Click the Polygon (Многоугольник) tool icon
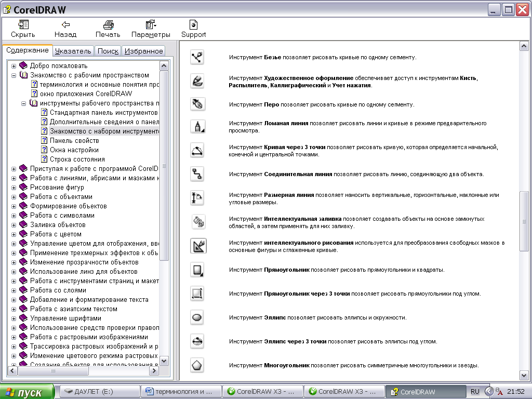532x399 pixels. click(197, 365)
